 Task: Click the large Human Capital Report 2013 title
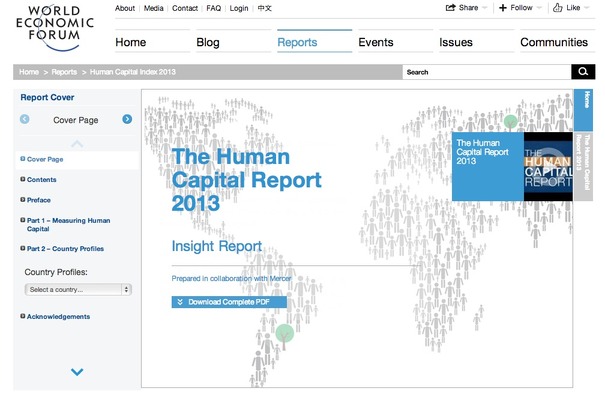247,180
